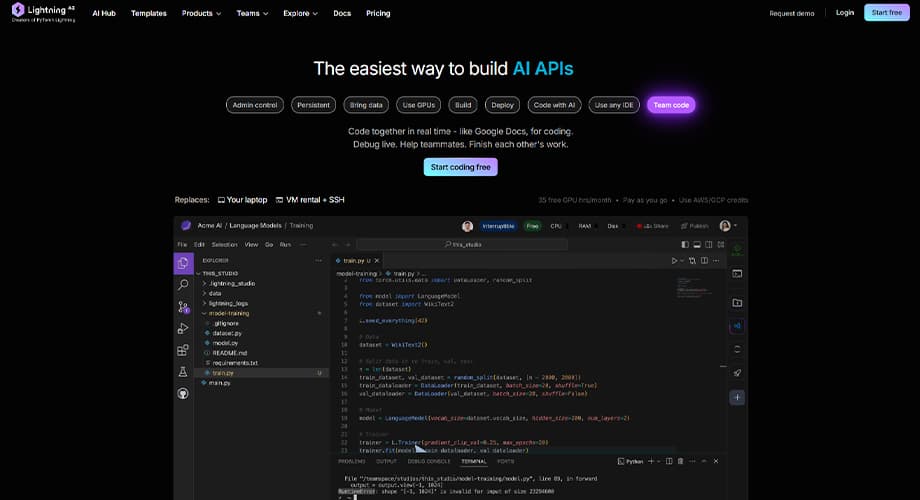Open the File menu

(182, 245)
